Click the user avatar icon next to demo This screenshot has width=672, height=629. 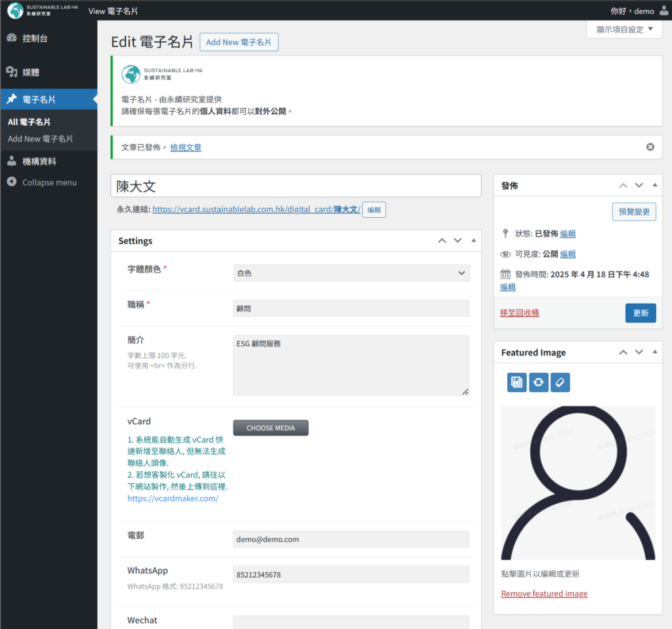point(663,11)
